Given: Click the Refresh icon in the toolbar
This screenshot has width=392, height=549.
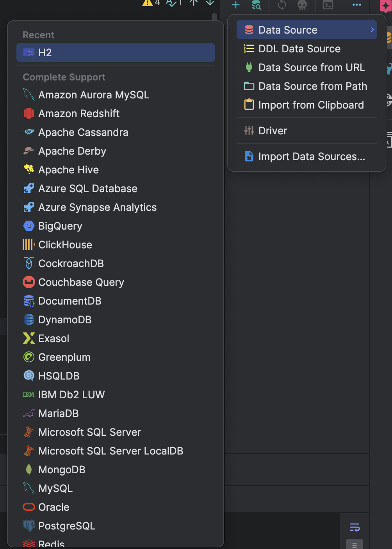Looking at the screenshot, I should tap(282, 5).
